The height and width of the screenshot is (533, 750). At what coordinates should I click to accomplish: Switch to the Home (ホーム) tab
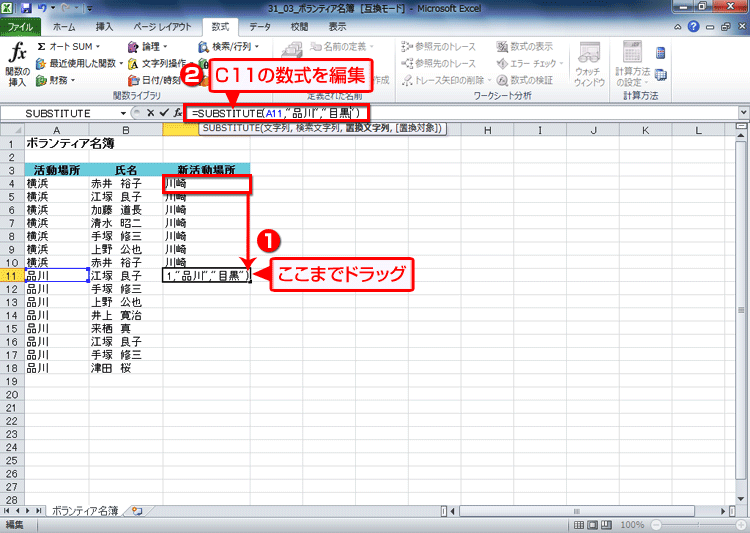pos(64,27)
